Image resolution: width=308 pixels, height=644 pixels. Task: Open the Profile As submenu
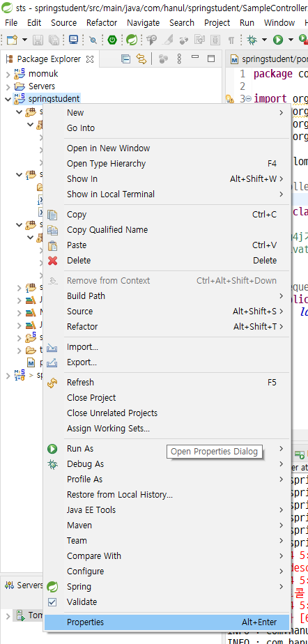(x=166, y=480)
